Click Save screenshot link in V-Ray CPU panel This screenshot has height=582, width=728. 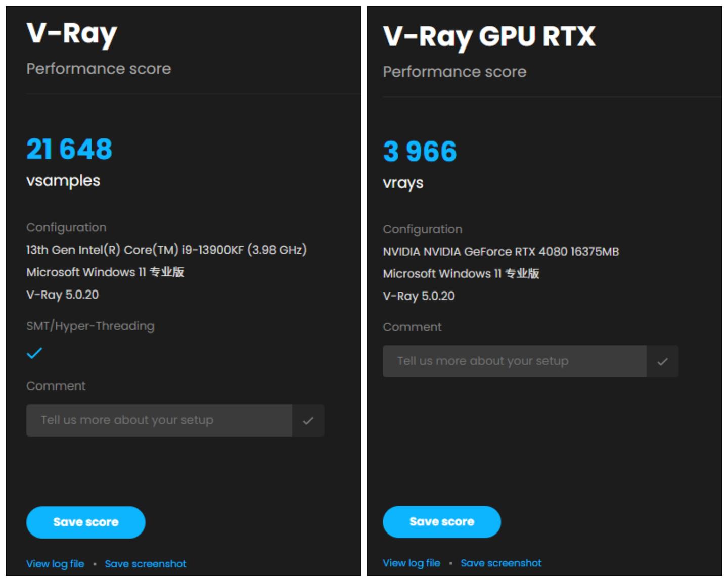(x=145, y=564)
